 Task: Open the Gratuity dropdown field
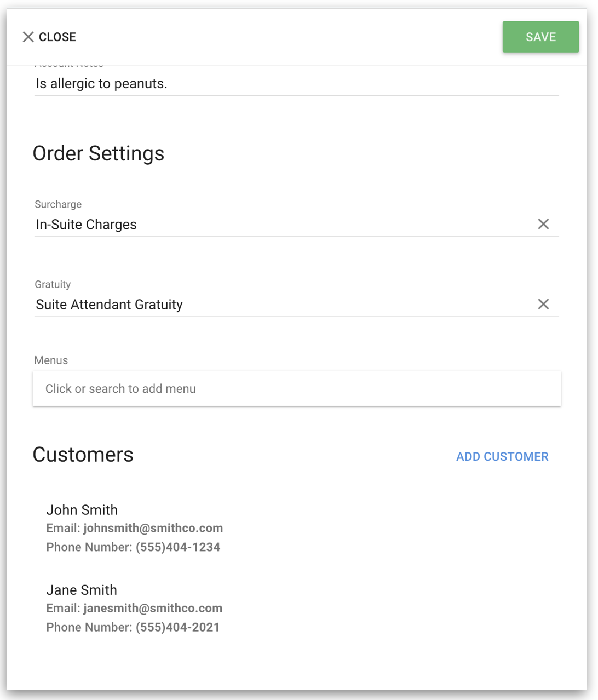point(285,305)
